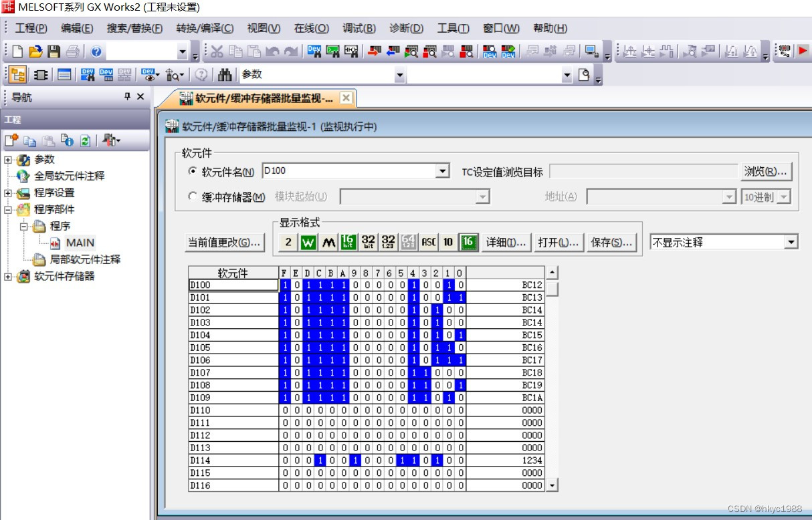Open the 工具 menu
The image size is (812, 520).
click(x=453, y=28)
